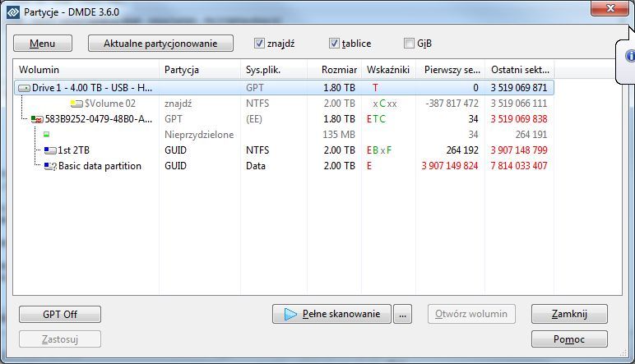
Task: Click the Nieprzydzielone partition label
Action: point(199,135)
